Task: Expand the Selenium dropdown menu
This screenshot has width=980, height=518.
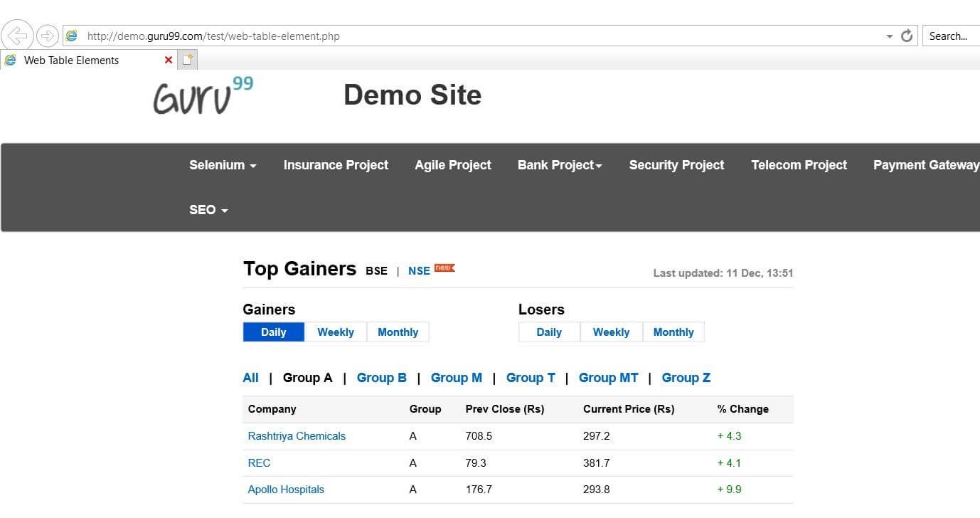Action: click(223, 165)
